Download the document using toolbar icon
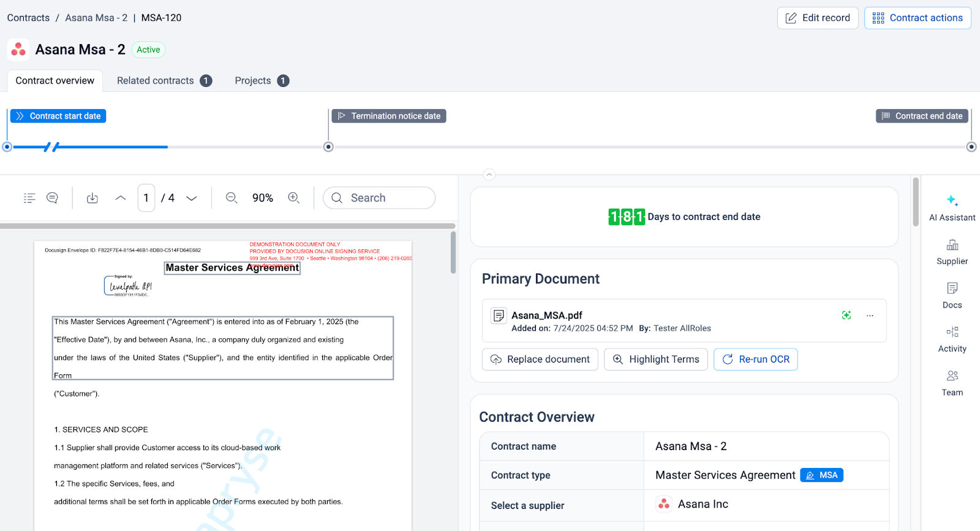Screen dimensions: 980x531 pos(92,198)
